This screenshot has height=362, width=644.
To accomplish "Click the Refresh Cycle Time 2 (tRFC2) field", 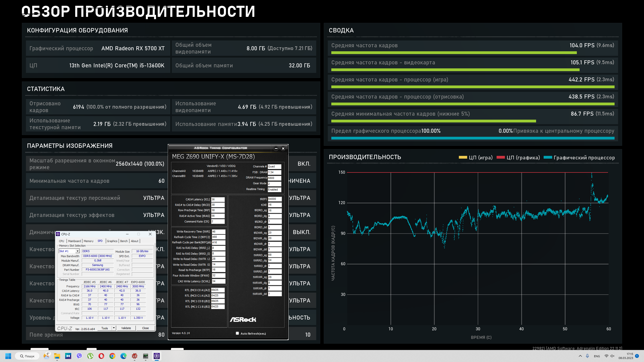I will 219,237.
